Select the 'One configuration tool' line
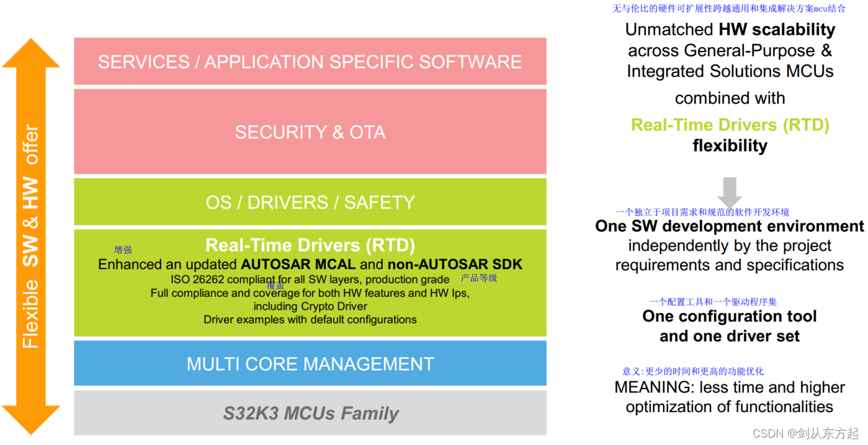 point(730,316)
